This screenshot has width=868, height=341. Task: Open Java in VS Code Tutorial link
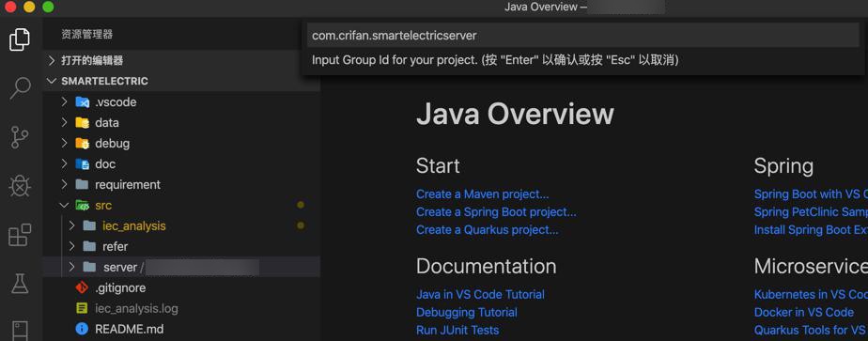pos(480,295)
